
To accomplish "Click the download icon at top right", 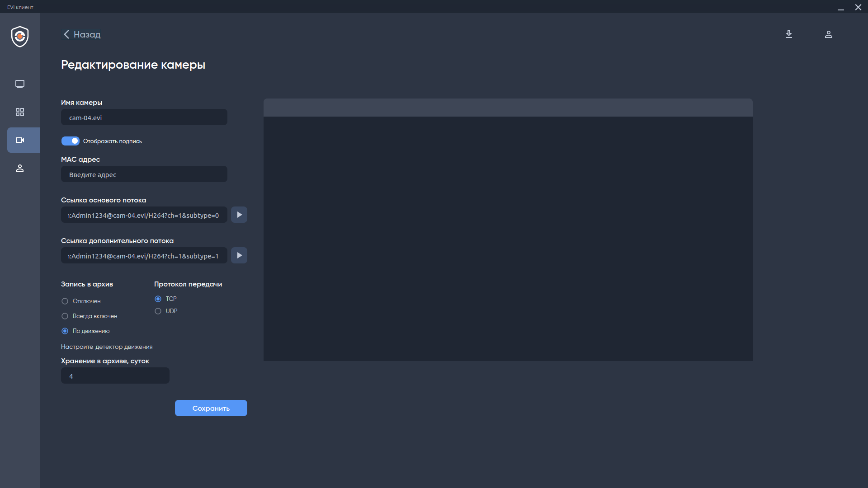I will [x=789, y=34].
